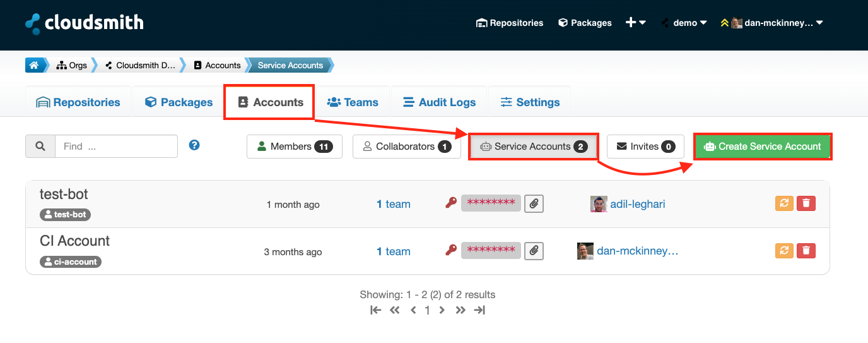Click adil-leghari avatar thumbnail
868x343 pixels.
(x=599, y=204)
